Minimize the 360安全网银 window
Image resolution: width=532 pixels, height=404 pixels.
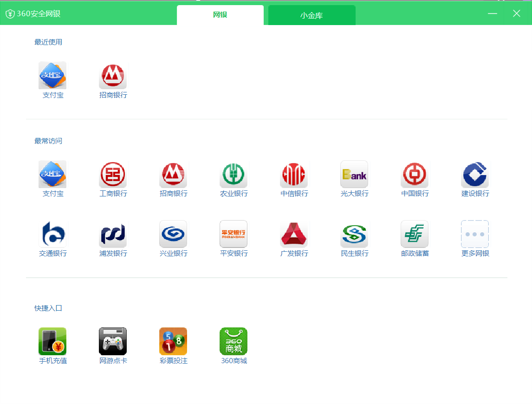pyautogui.click(x=493, y=13)
